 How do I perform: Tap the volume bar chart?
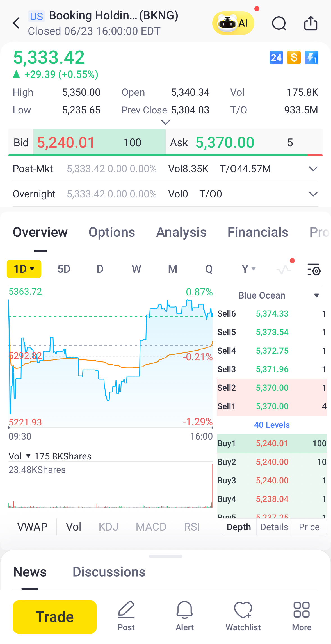(x=111, y=485)
